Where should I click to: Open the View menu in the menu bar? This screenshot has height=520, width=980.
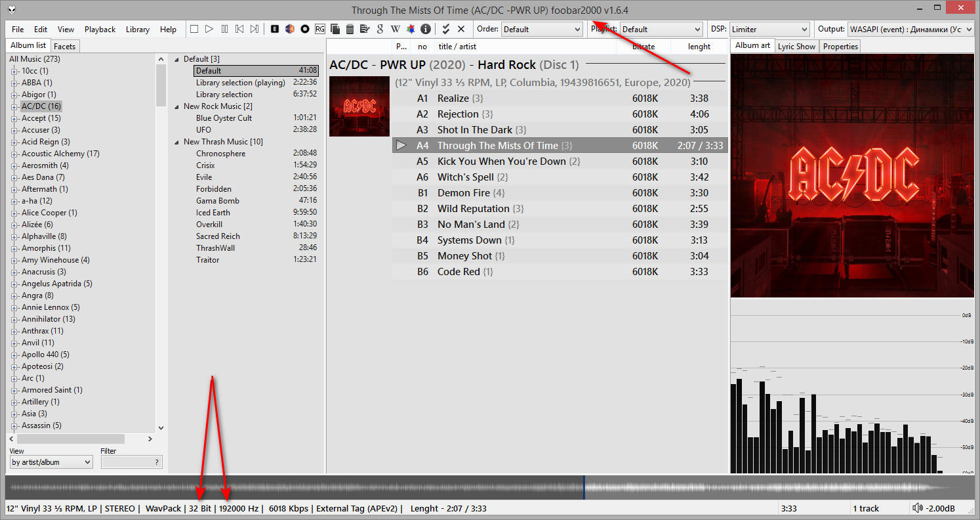(66, 30)
